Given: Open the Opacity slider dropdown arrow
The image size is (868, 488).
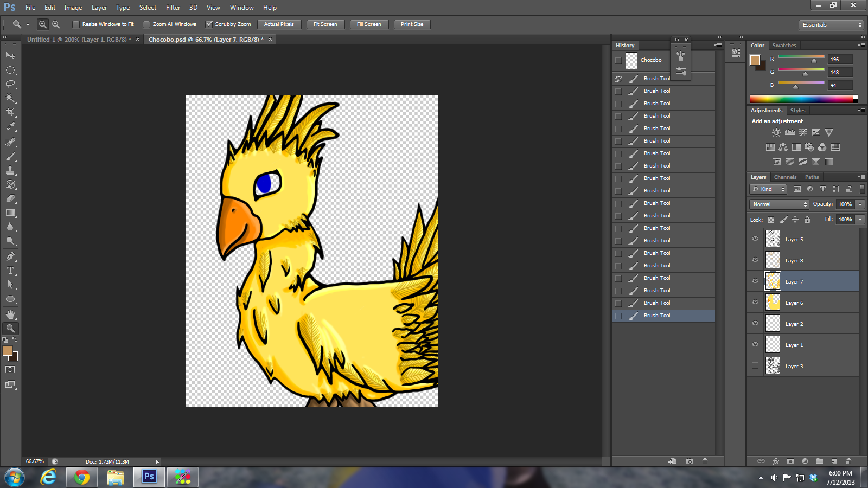Looking at the screenshot, I should click(x=860, y=204).
